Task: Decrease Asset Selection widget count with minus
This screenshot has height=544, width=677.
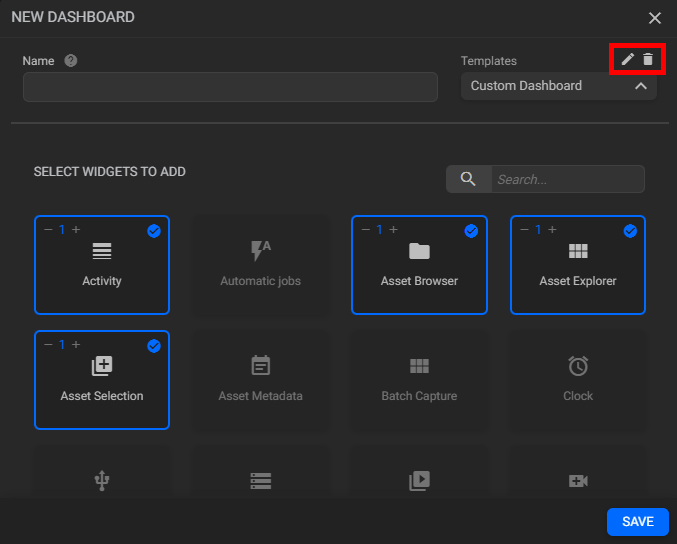Action: pyautogui.click(x=48, y=345)
